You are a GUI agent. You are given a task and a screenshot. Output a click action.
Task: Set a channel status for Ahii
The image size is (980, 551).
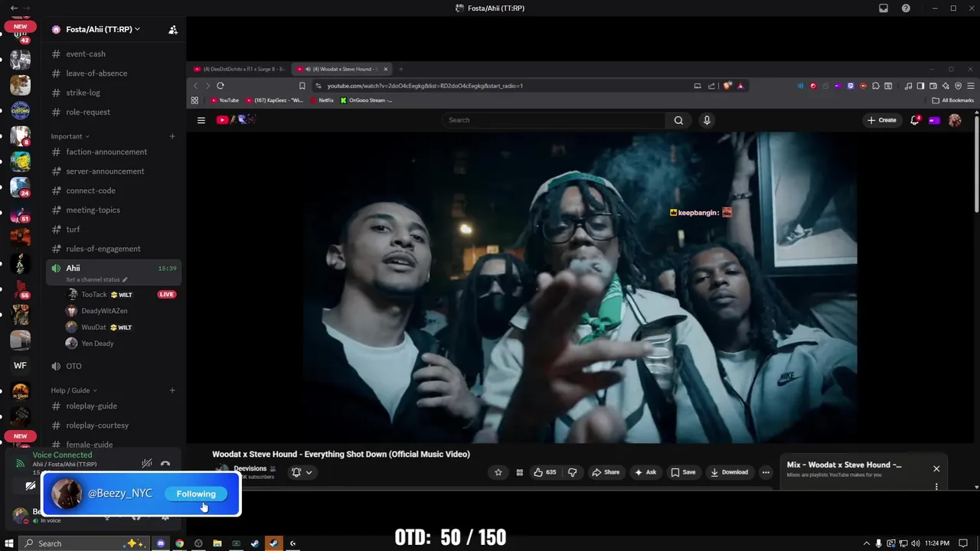[96, 279]
